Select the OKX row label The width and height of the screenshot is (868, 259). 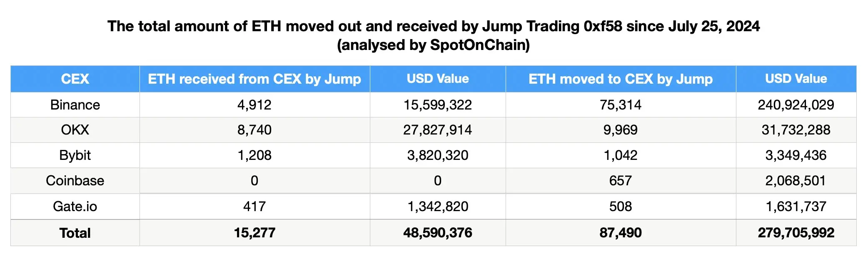(75, 130)
